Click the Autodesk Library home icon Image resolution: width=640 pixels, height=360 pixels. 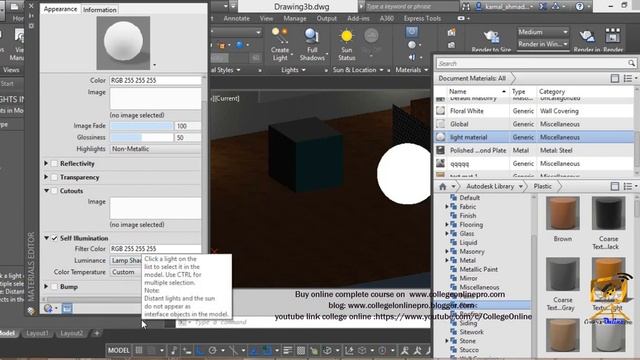pyautogui.click(x=442, y=187)
